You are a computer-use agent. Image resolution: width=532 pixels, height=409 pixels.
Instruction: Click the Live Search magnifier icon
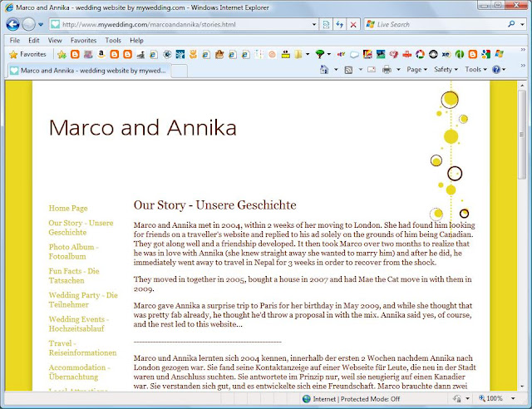click(511, 24)
